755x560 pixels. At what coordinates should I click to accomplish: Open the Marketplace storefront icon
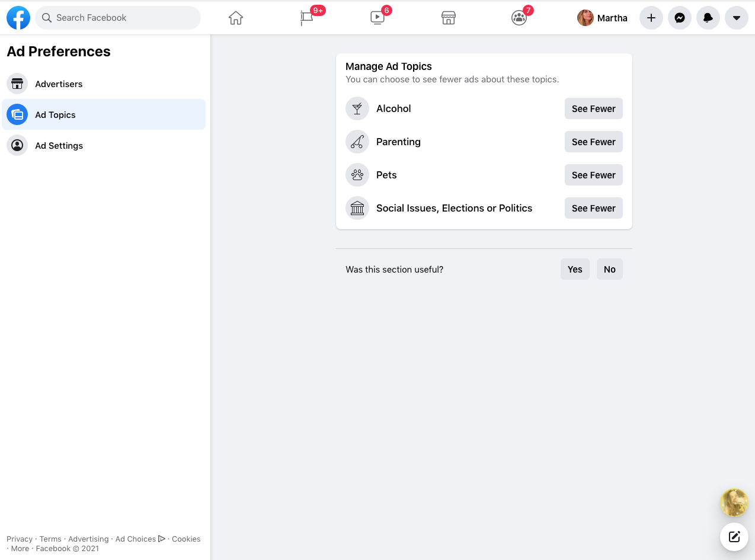point(449,18)
